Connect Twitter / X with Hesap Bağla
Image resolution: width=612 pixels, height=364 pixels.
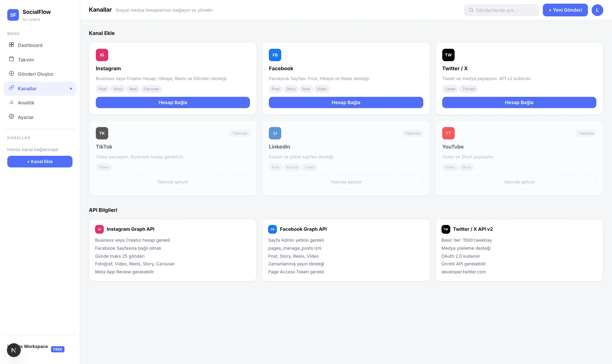[519, 102]
